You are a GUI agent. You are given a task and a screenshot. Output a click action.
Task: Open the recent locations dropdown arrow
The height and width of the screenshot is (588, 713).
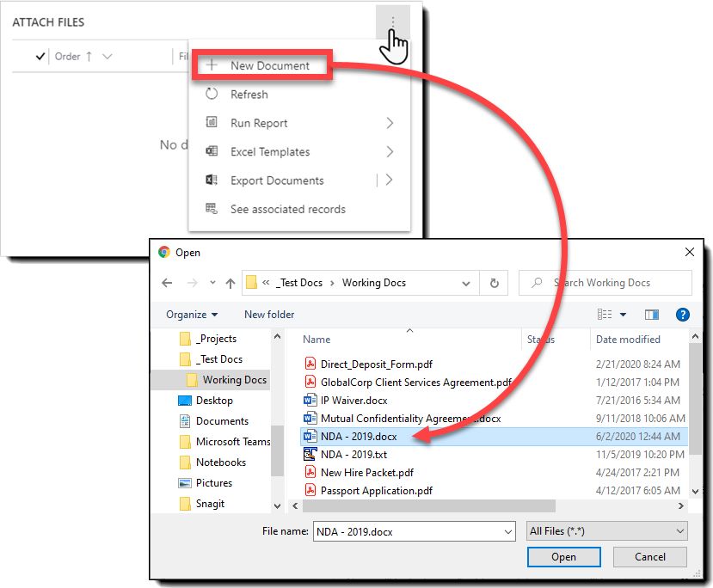point(212,283)
